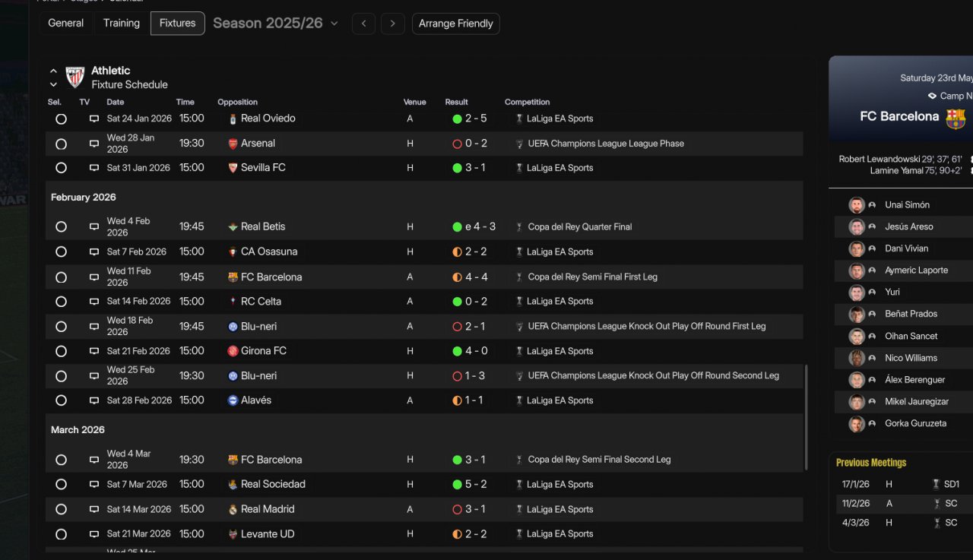
Task: Click the trophy icon beside the 17/1/26 meeting
Action: [936, 484]
